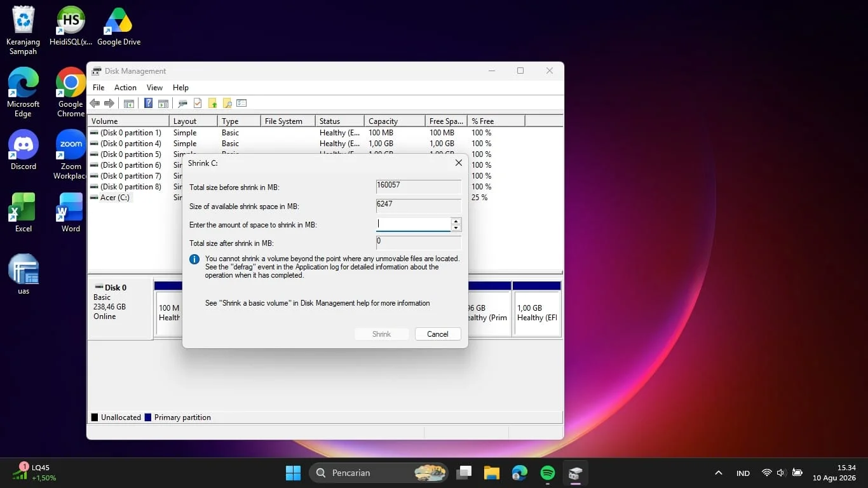Viewport: 868px width, 488px height.
Task: Focus the space to shrink in MB field
Action: coord(414,224)
